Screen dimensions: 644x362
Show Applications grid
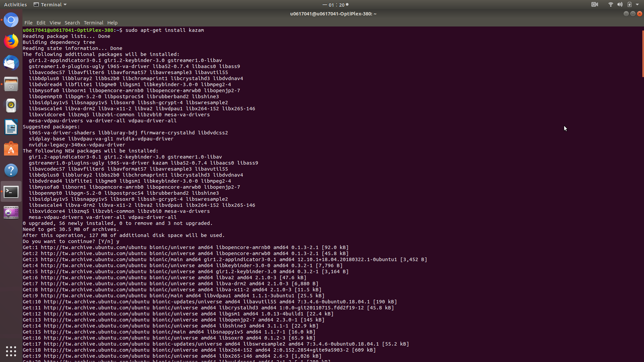(11, 351)
